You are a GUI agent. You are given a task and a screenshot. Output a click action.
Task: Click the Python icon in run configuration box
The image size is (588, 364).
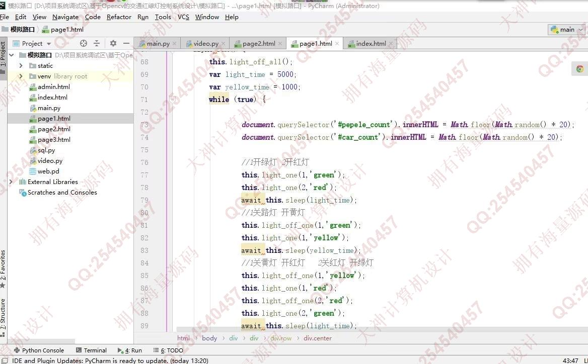point(555,30)
